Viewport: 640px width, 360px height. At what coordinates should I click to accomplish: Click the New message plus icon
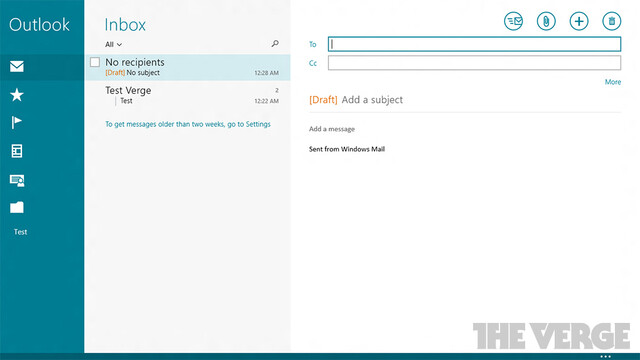(579, 21)
